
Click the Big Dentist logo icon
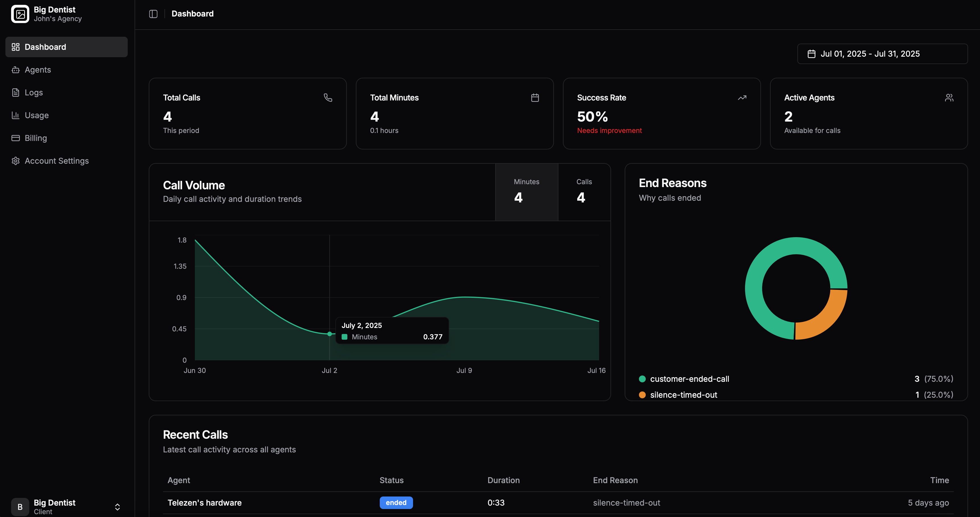pyautogui.click(x=20, y=14)
